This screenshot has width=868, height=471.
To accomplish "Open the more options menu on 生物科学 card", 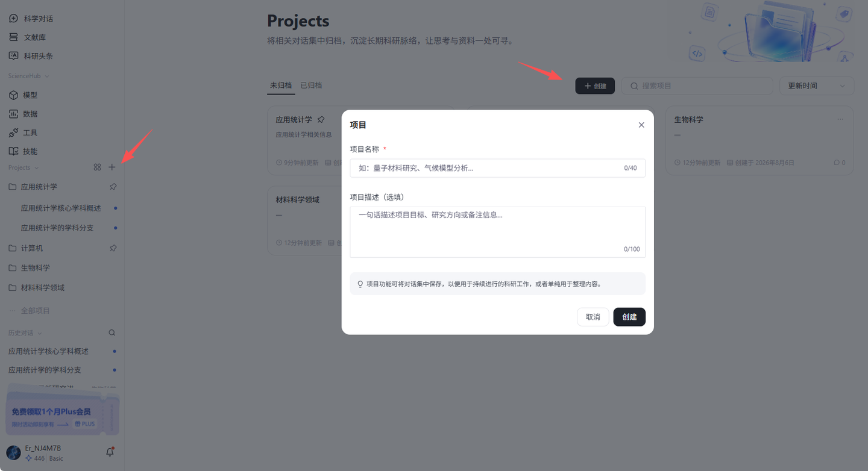I will 840,119.
